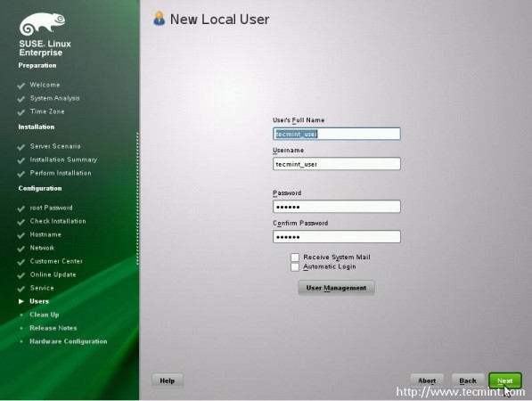Select the current Users step

pyautogui.click(x=39, y=301)
